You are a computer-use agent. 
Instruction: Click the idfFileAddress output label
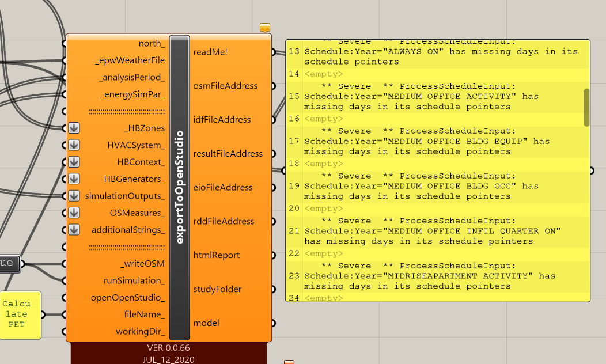pos(222,120)
